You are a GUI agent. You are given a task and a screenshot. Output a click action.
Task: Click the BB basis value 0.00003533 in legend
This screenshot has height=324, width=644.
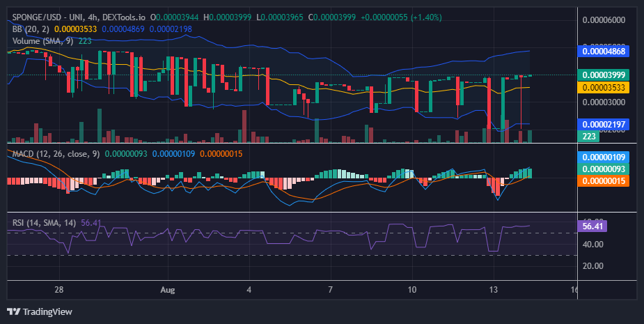point(76,29)
